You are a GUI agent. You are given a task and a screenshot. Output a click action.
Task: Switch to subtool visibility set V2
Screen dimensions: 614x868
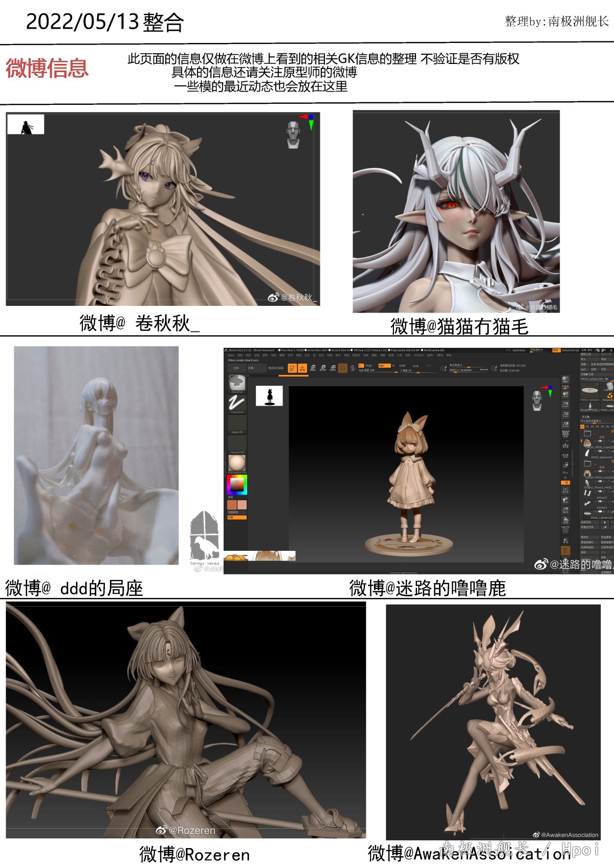(587, 427)
